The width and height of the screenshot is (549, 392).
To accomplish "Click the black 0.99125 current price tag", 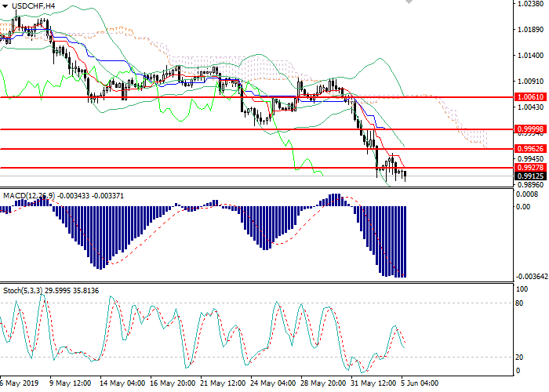I will [x=529, y=176].
